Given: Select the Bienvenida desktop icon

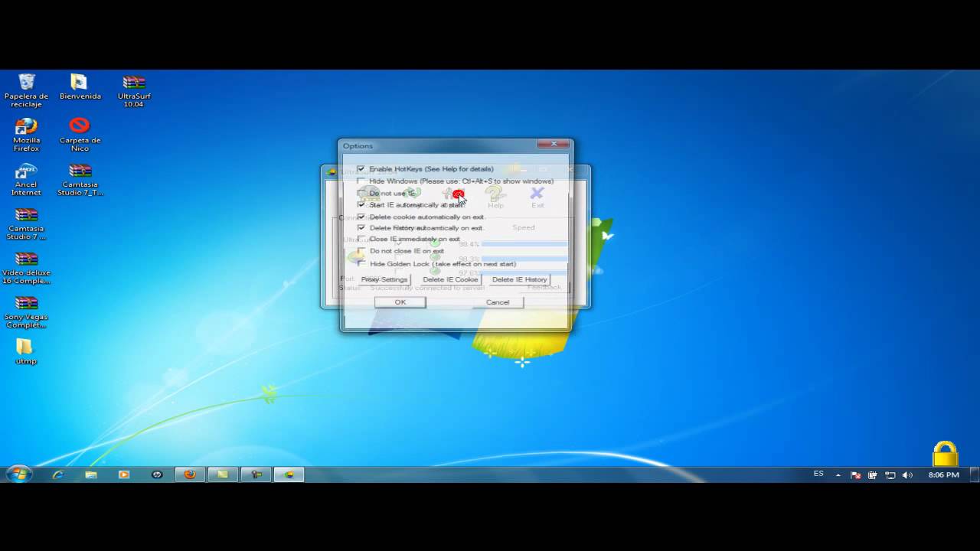Looking at the screenshot, I should (x=80, y=86).
